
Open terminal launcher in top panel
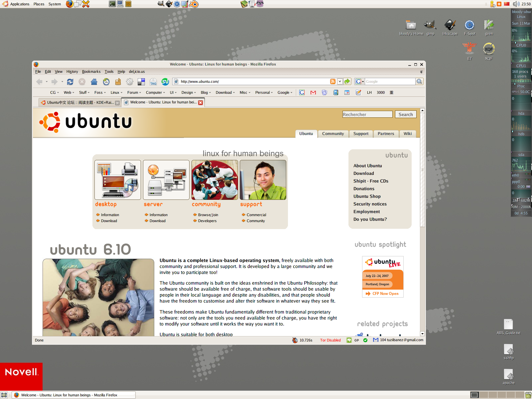[112, 4]
